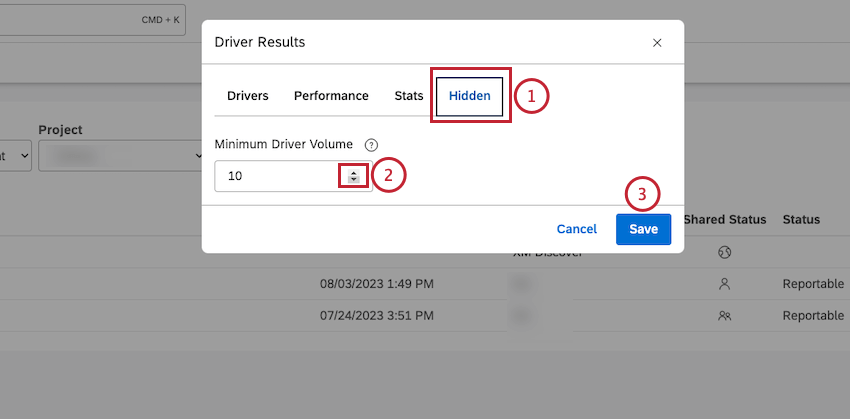Increase Minimum Driver Volume with up arrow
The width and height of the screenshot is (850, 419).
(x=353, y=173)
